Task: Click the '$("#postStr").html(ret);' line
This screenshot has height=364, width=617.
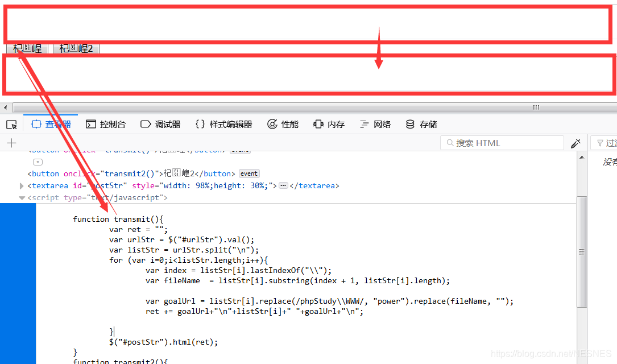Action: [x=164, y=342]
